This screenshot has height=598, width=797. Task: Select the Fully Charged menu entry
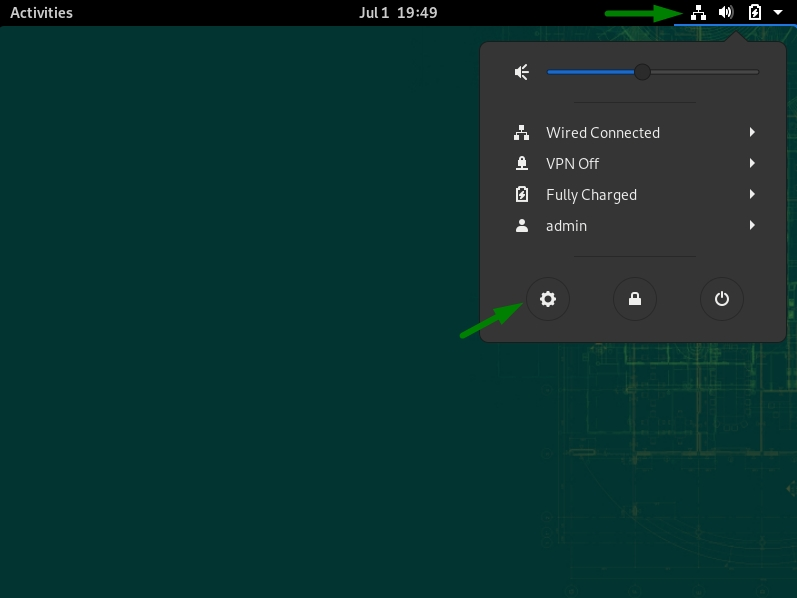pyautogui.click(x=633, y=195)
